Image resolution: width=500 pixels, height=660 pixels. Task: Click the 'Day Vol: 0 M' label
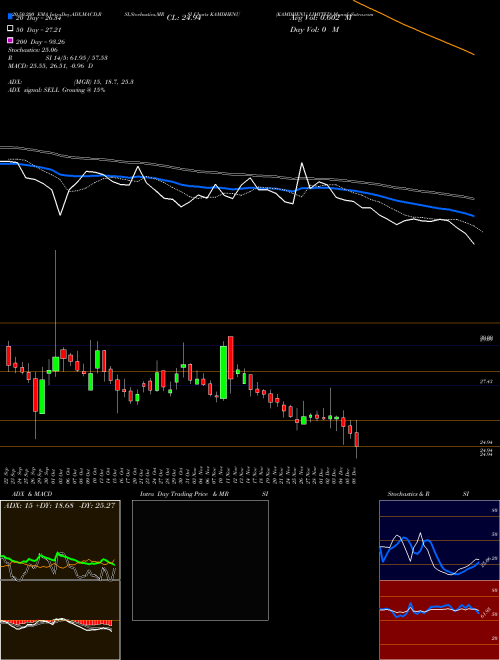coord(314,29)
